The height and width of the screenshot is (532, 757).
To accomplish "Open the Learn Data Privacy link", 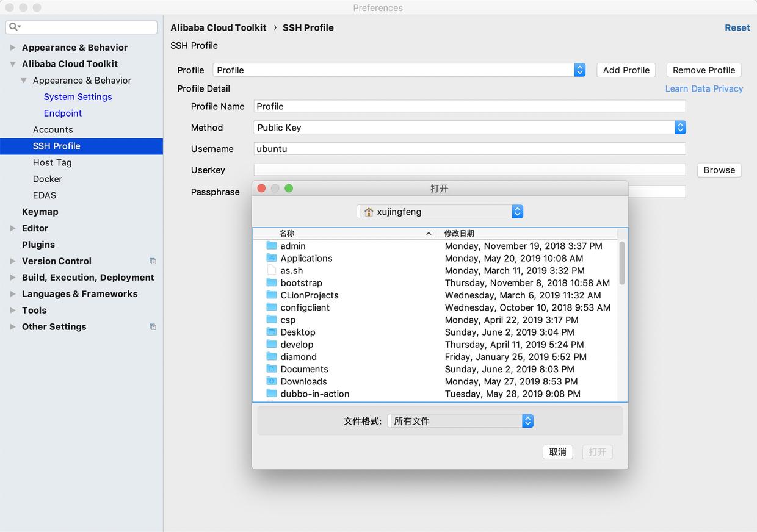I will coord(704,88).
